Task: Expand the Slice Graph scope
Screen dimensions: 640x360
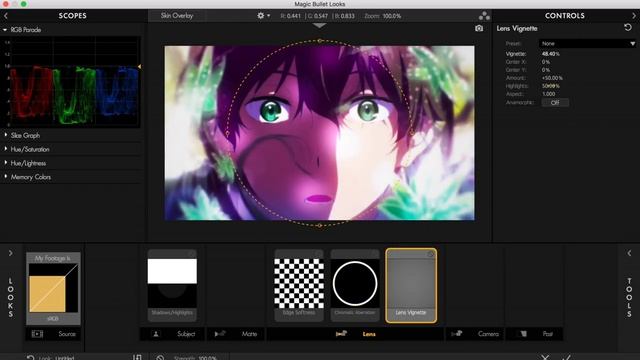Action: click(6, 135)
